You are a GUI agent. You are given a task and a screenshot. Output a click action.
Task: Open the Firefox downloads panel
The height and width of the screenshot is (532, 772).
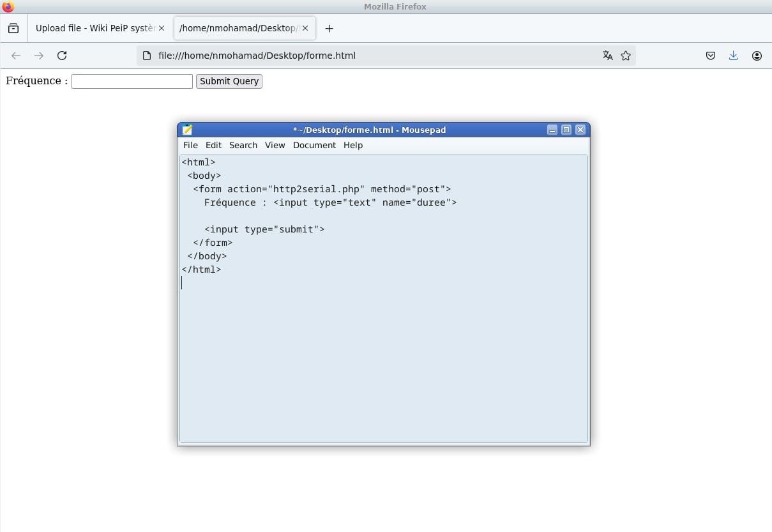(733, 56)
